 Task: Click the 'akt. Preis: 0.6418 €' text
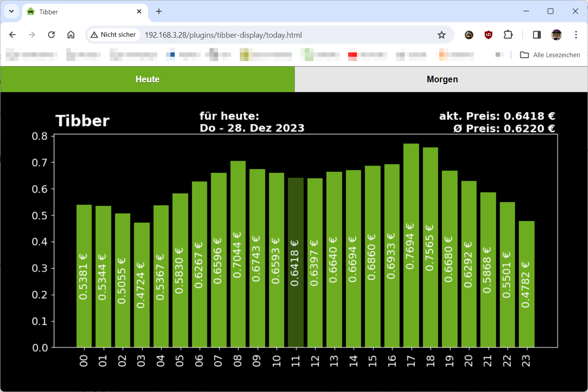coord(497,116)
